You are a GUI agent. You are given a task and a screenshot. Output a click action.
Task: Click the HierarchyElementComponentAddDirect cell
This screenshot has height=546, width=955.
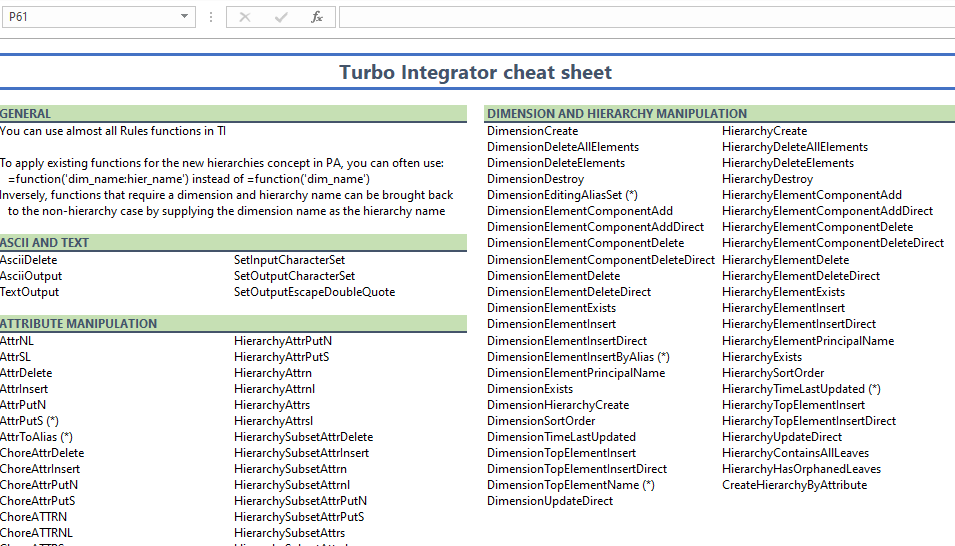(827, 211)
